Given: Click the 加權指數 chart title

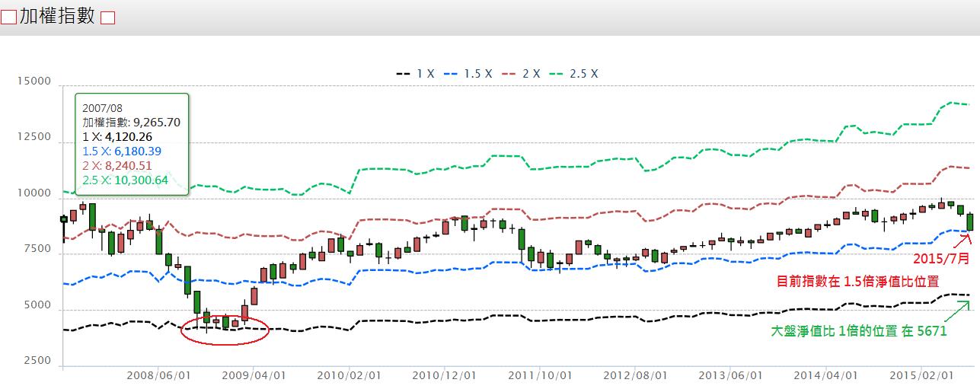Looking at the screenshot, I should (x=58, y=16).
